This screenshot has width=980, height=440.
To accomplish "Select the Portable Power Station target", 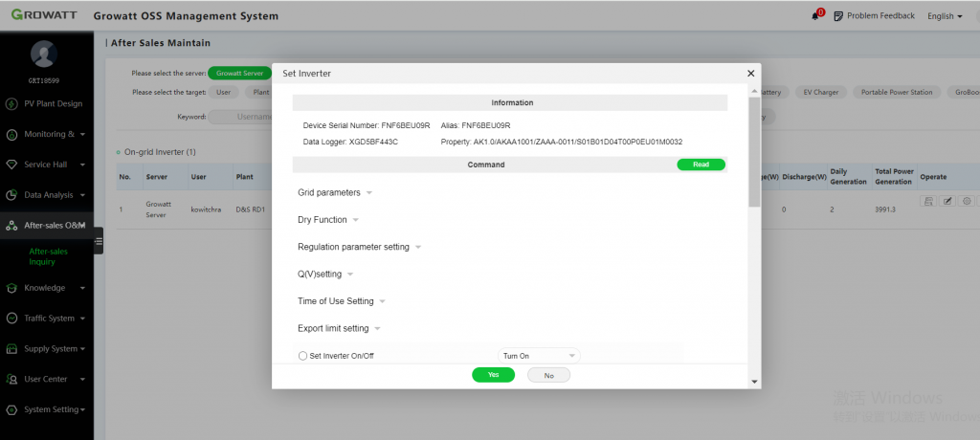I will [x=896, y=92].
